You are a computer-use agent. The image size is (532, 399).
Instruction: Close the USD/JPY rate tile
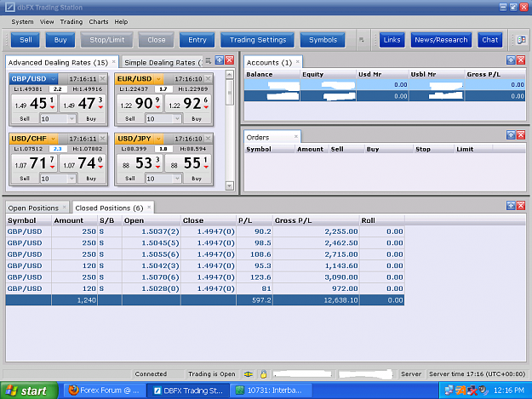(208, 139)
